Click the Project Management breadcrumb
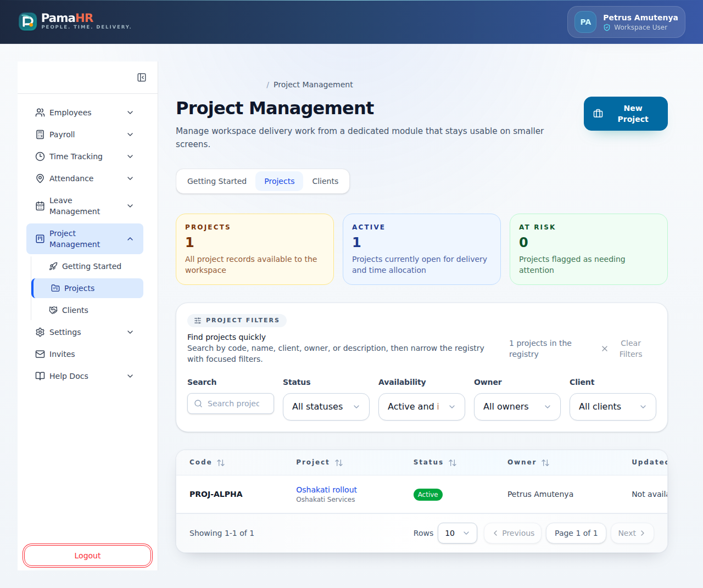The height and width of the screenshot is (588, 703). click(313, 85)
